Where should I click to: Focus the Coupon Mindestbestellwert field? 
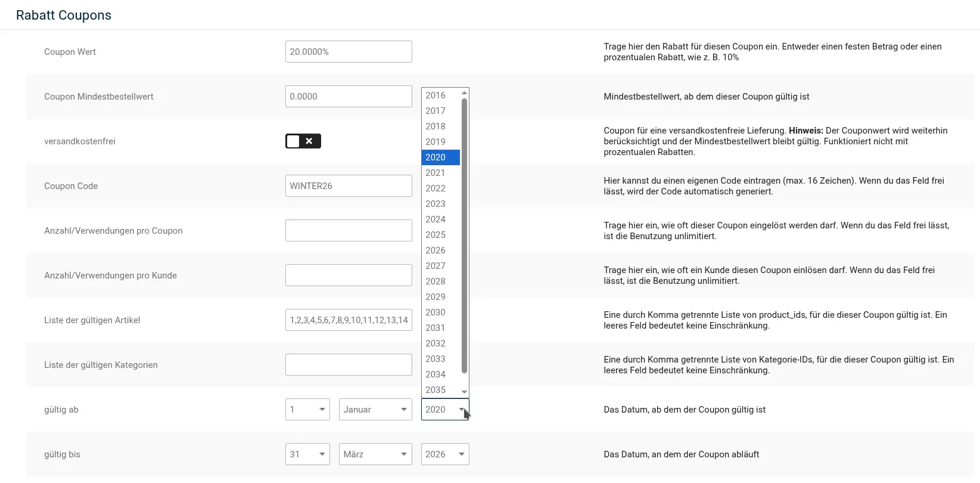pos(349,97)
